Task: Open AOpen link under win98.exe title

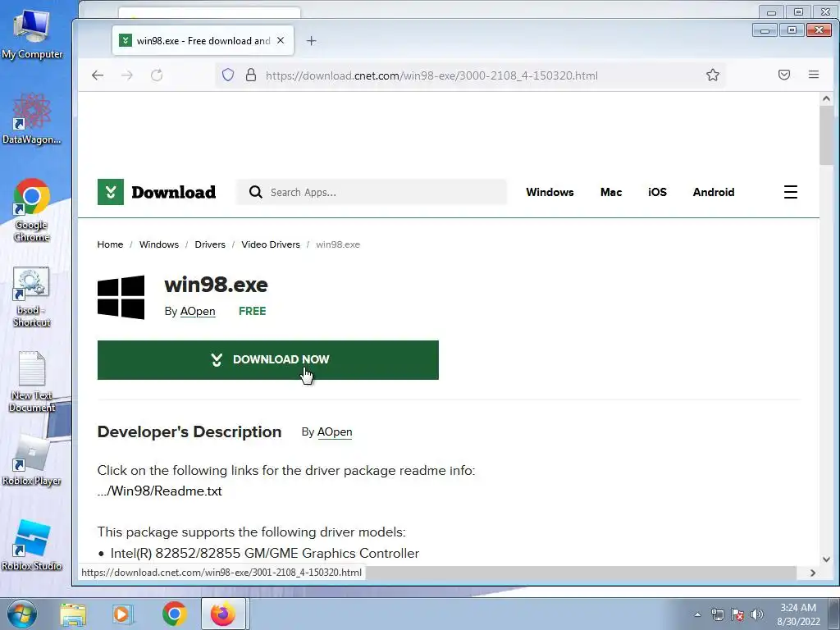Action: tap(198, 311)
